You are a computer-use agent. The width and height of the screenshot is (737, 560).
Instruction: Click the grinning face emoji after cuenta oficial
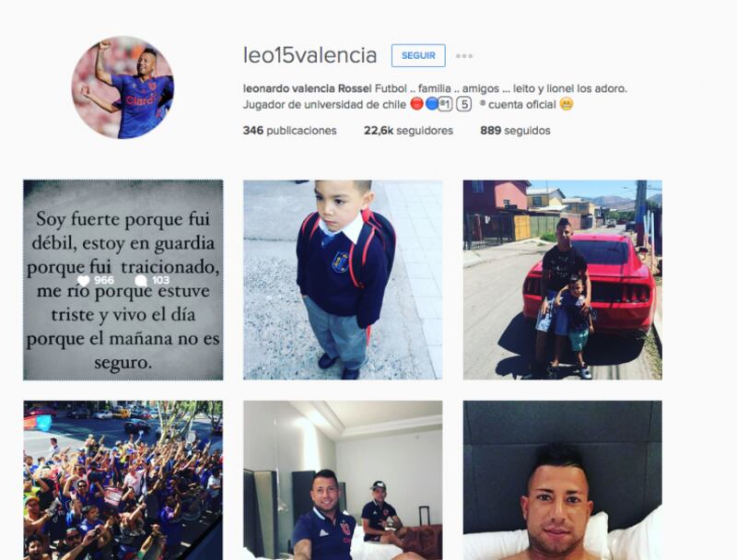tap(567, 104)
